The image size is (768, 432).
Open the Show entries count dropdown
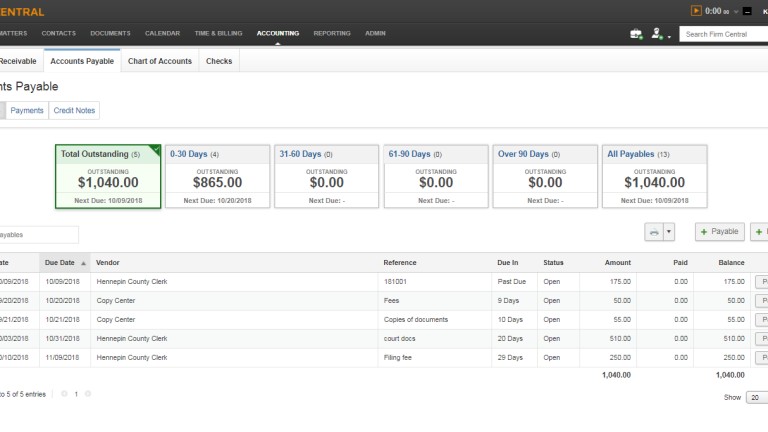(x=756, y=397)
